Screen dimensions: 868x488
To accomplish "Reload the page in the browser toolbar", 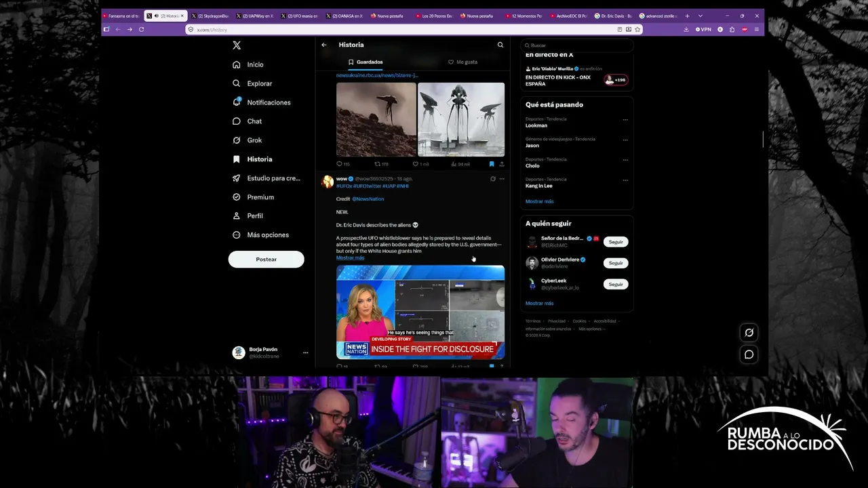I will pyautogui.click(x=141, y=29).
